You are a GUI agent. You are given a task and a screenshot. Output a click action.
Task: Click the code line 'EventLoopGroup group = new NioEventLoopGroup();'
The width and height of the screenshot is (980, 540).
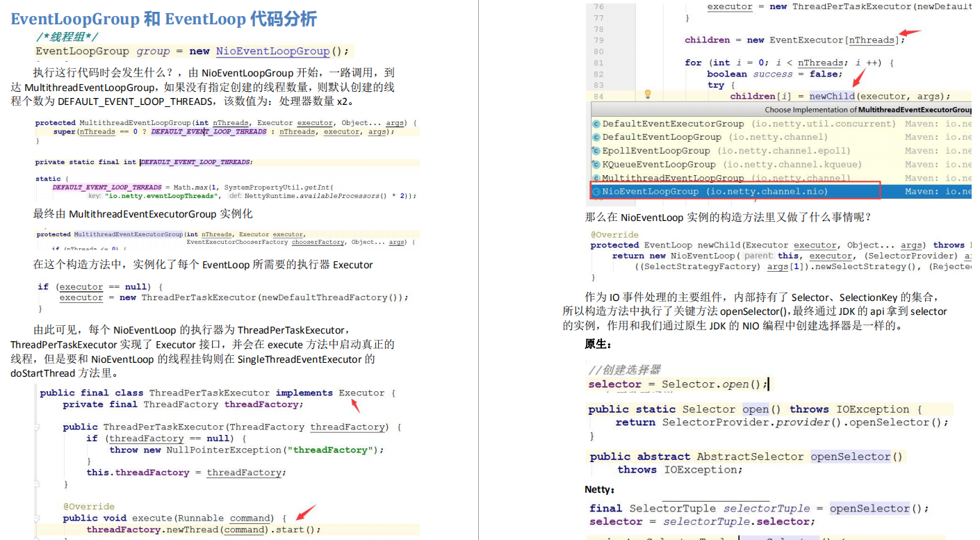pos(192,51)
